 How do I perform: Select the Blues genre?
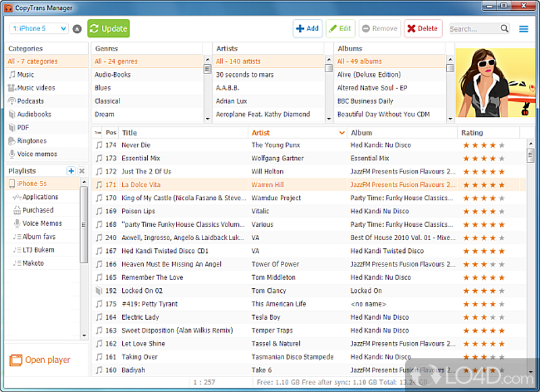coord(147,88)
